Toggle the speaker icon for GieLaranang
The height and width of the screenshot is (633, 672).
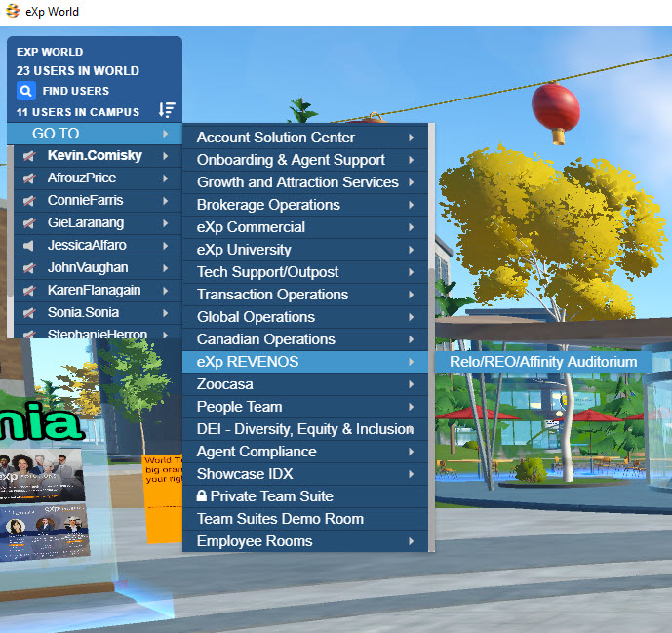click(29, 223)
